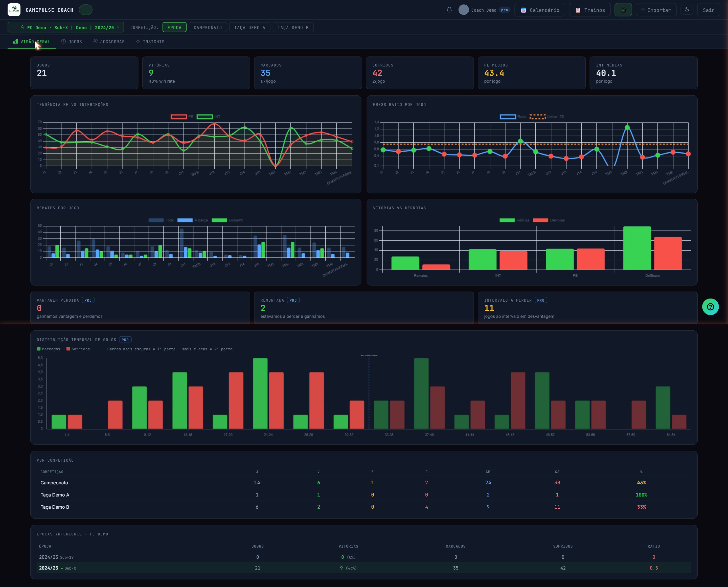
Task: Click the green DefScore Vitórias bar
Action: tap(637, 248)
